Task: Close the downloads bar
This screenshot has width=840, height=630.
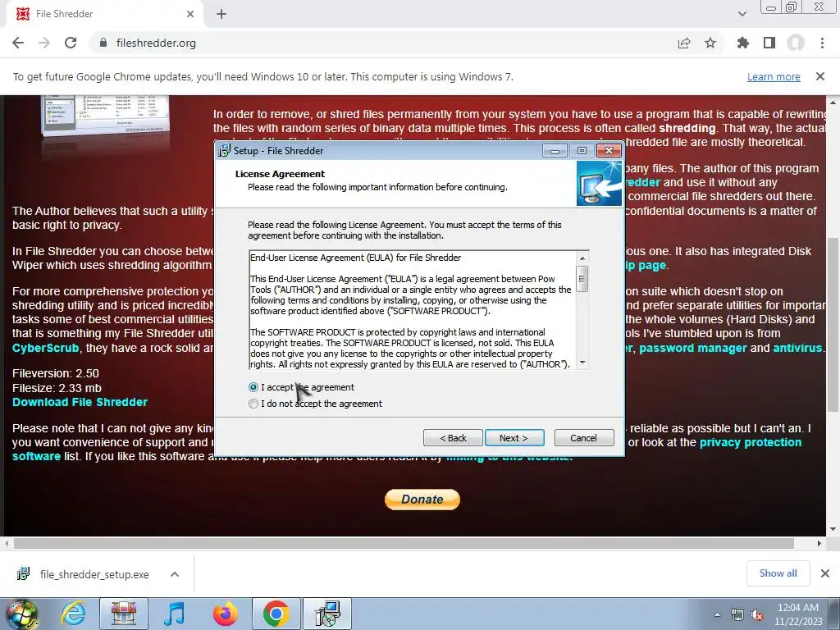Action: click(x=825, y=573)
